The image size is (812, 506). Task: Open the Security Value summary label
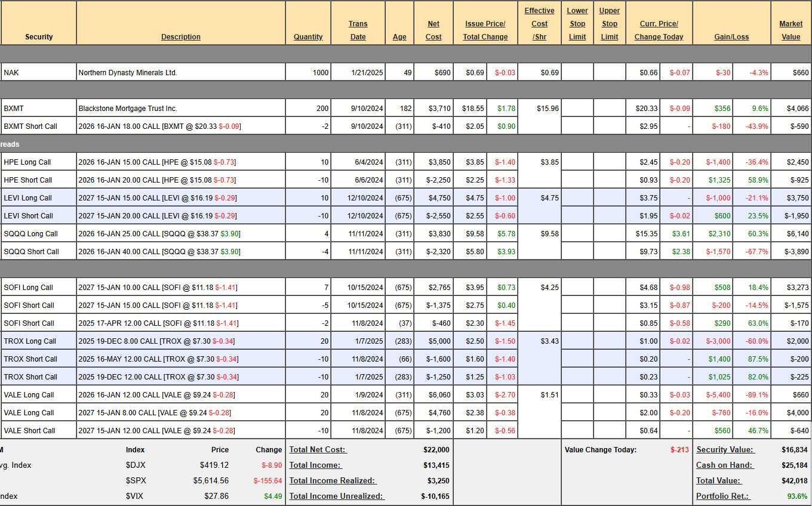(x=725, y=450)
